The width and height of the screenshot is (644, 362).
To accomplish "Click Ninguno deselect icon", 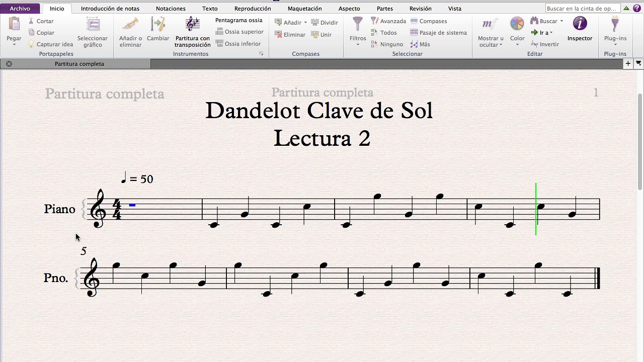I will pos(374,44).
